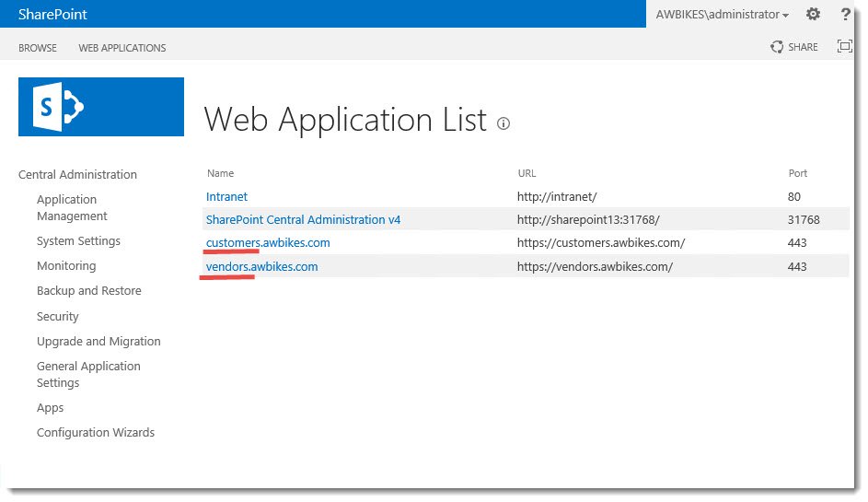This screenshot has height=502, width=868.
Task: Click port 443 in the customers.awbikes.com row
Action: click(x=797, y=242)
